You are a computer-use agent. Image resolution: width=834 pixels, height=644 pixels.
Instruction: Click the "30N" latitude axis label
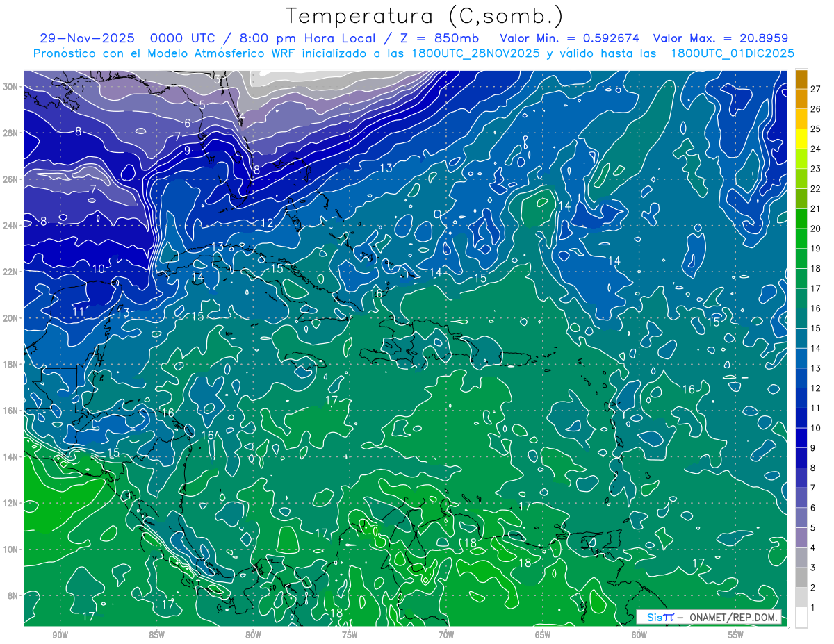(12, 87)
